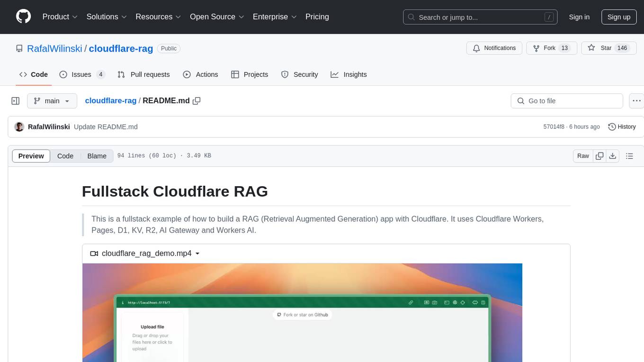The image size is (644, 362).
Task: Open the Raw file view
Action: [x=583, y=156]
